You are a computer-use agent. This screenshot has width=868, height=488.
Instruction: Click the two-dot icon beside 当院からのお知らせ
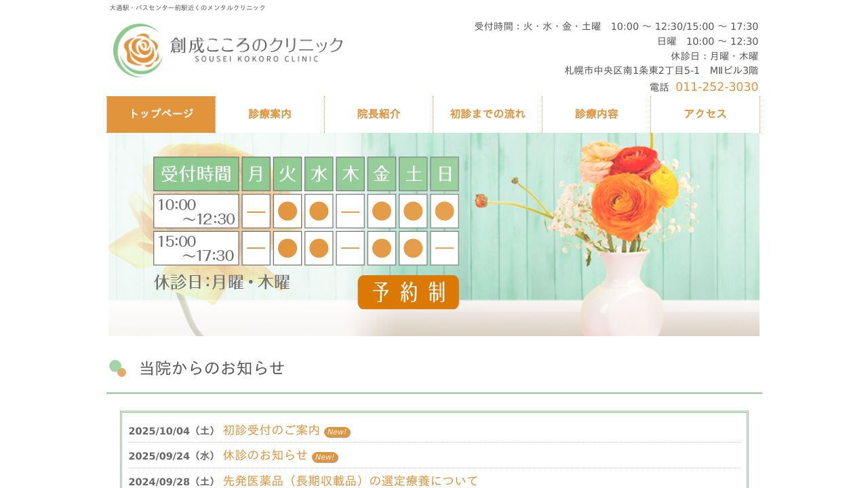(x=117, y=368)
